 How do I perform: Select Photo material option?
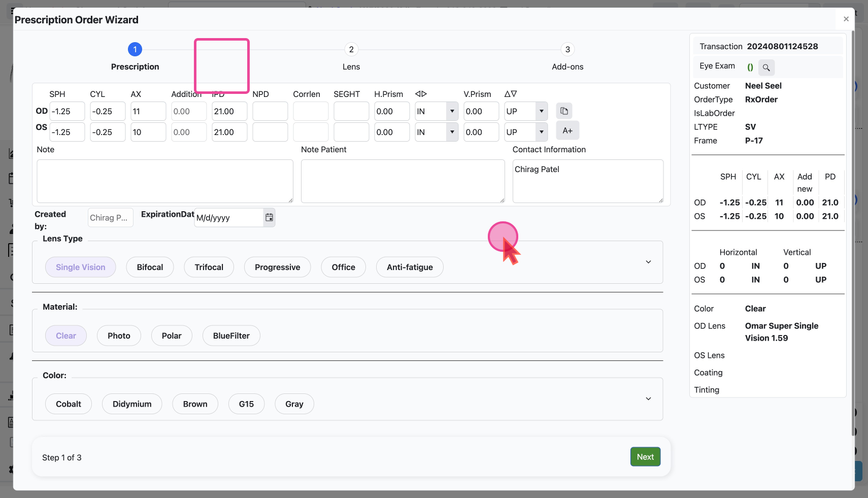tap(119, 336)
